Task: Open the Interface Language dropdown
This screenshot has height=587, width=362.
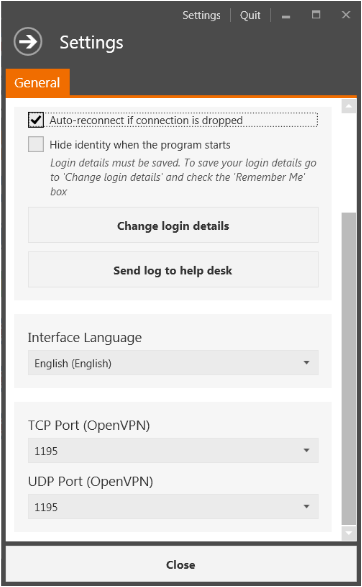Action: [x=173, y=363]
